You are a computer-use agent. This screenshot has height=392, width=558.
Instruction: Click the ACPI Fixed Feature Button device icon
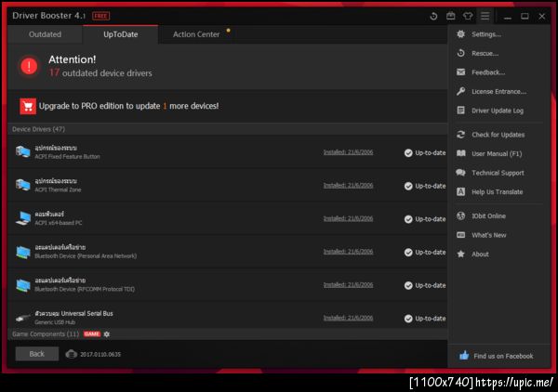(23, 151)
